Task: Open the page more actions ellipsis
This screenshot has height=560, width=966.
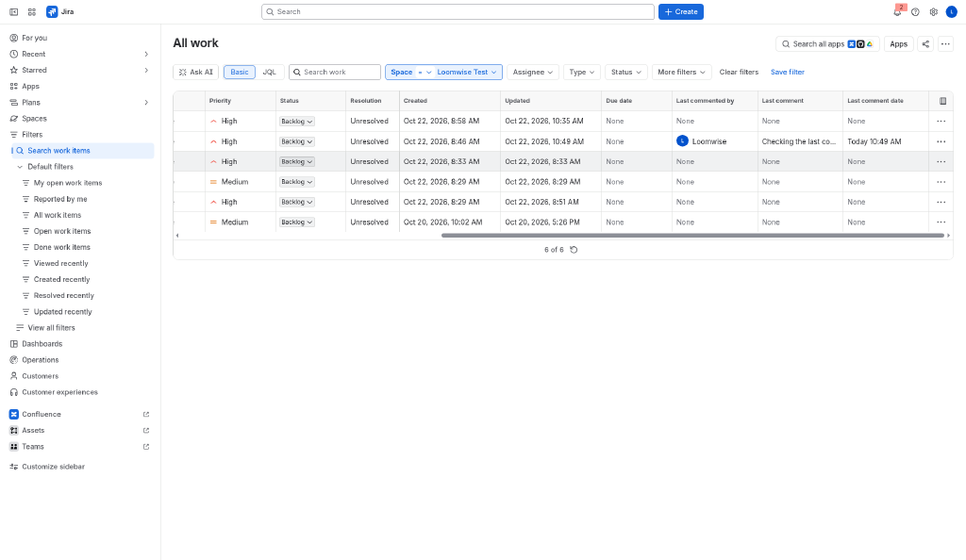Action: click(x=945, y=43)
